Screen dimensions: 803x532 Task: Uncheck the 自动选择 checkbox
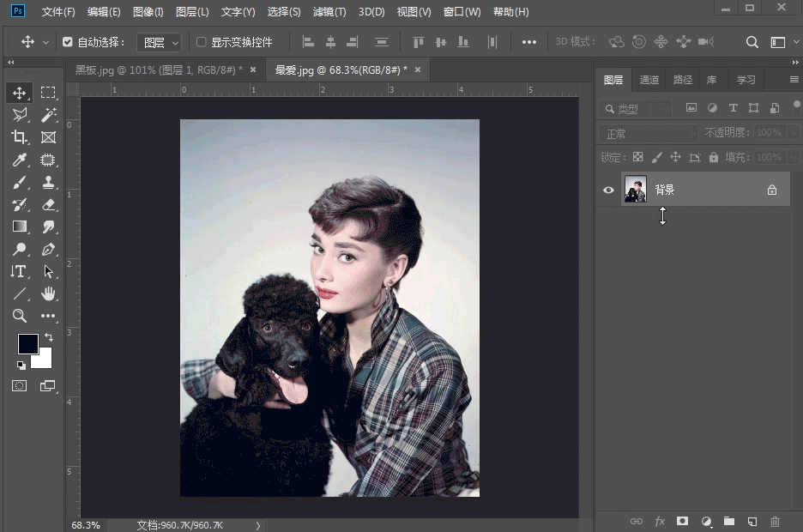click(68, 42)
